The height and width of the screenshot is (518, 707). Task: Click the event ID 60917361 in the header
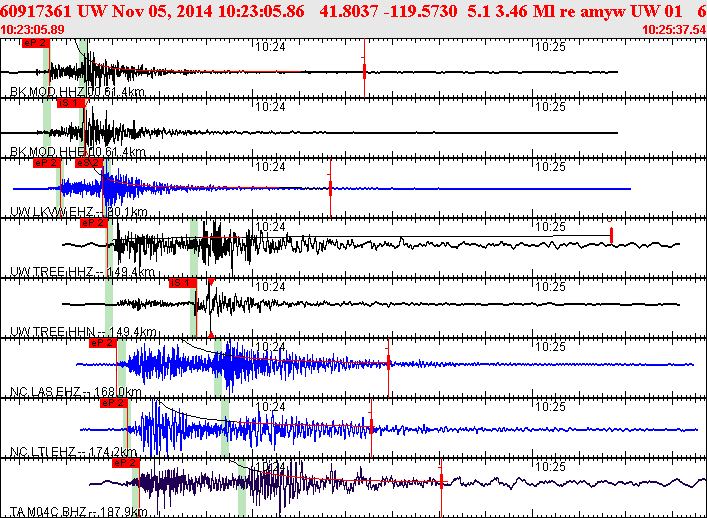37,11
